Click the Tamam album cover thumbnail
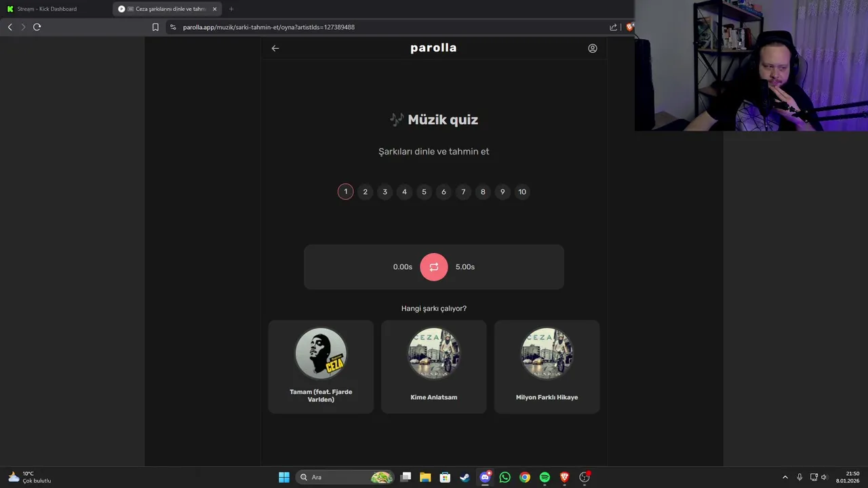Viewport: 868px width, 488px height. coord(321,353)
